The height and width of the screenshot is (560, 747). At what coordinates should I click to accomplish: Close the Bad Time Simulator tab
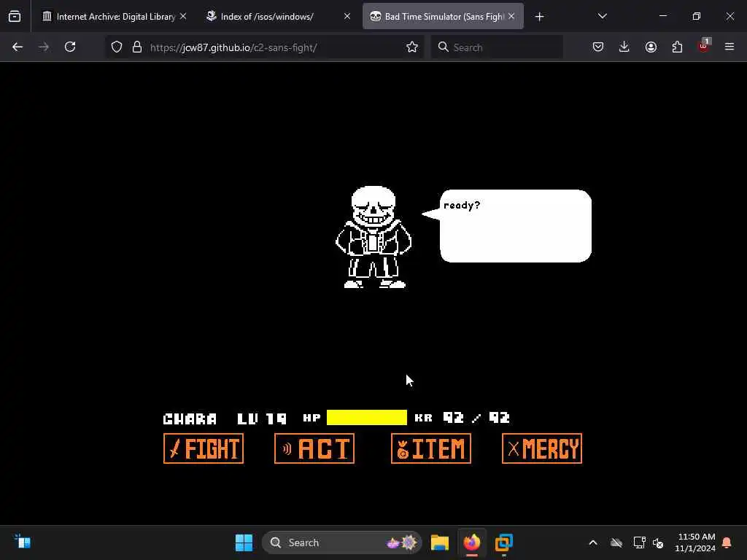[511, 17]
